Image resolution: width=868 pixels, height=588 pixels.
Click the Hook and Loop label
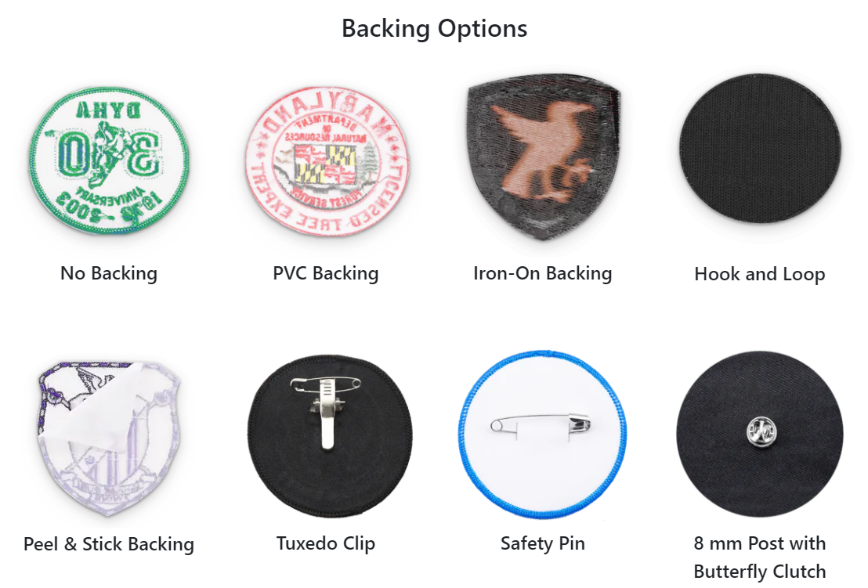pos(760,274)
